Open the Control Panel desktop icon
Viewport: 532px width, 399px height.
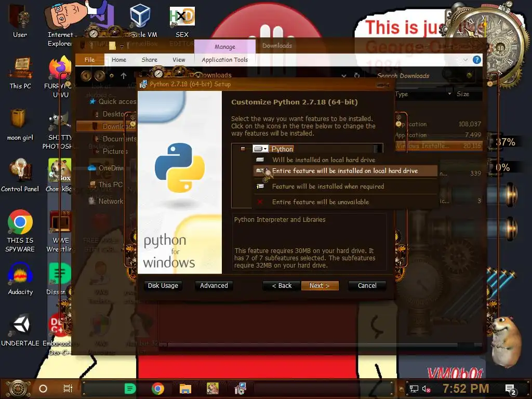(x=20, y=176)
